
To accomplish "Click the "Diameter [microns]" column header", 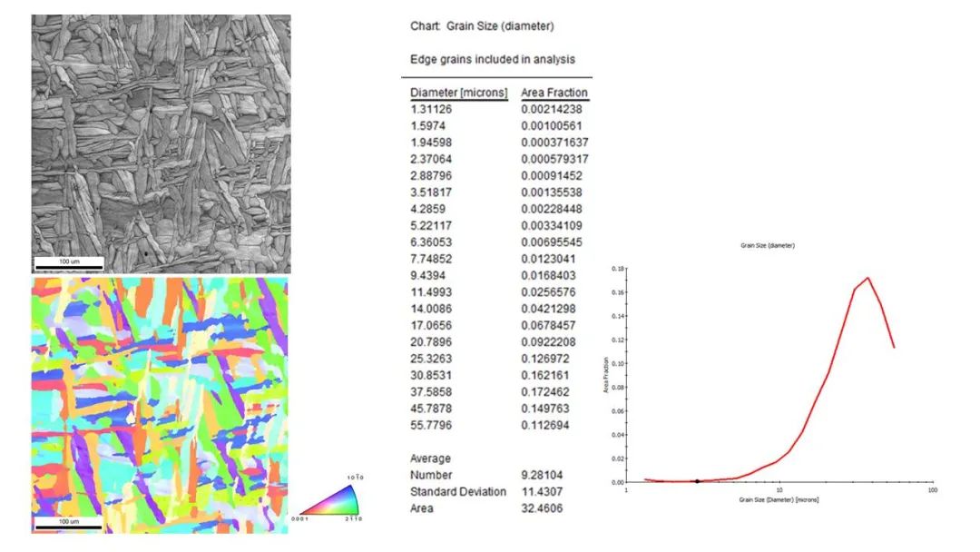I will (x=458, y=93).
